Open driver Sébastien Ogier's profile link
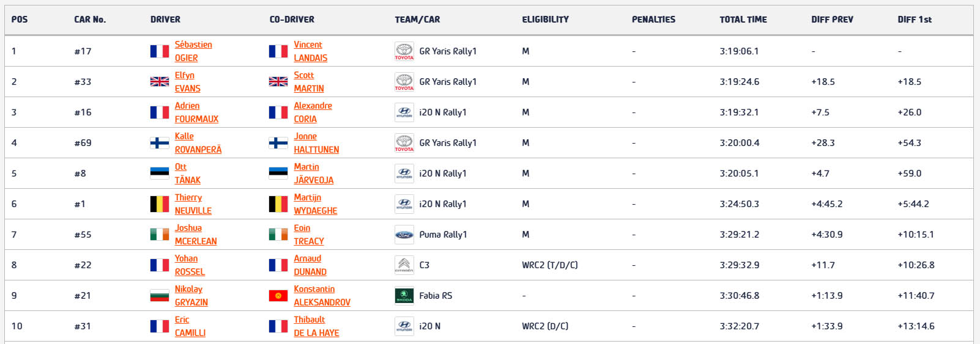The width and height of the screenshot is (980, 344). (193, 51)
